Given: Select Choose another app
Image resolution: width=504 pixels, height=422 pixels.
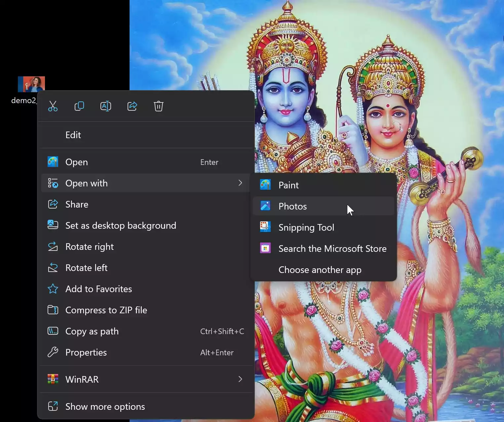Looking at the screenshot, I should [324, 270].
